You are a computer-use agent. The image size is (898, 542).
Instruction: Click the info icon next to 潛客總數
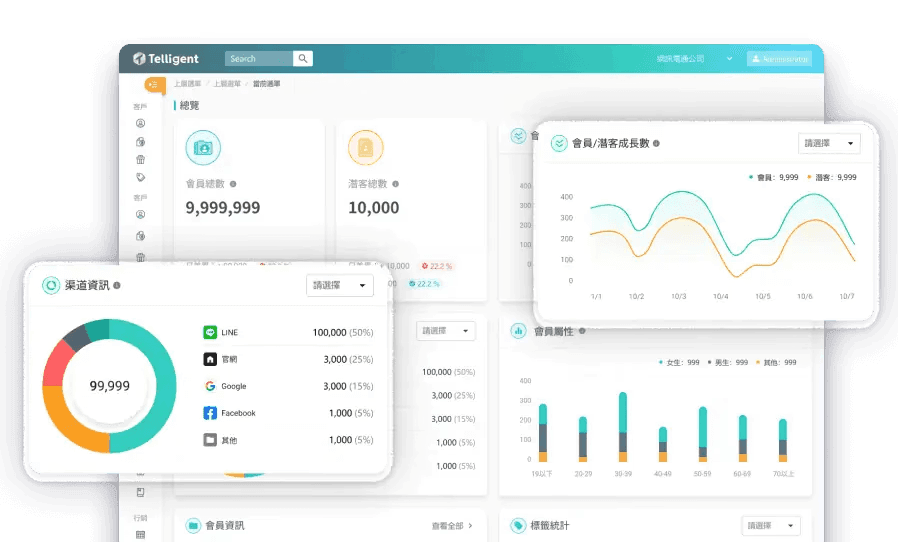coord(396,184)
